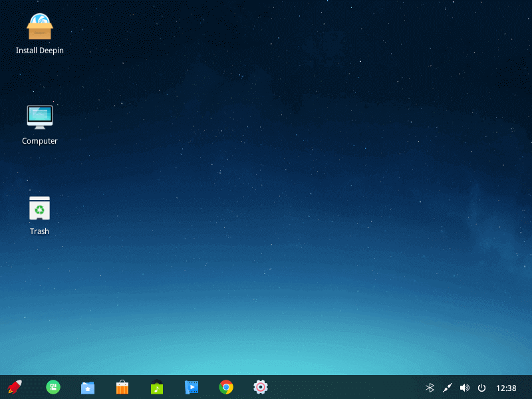Click the volume speaker tray icon

464,388
